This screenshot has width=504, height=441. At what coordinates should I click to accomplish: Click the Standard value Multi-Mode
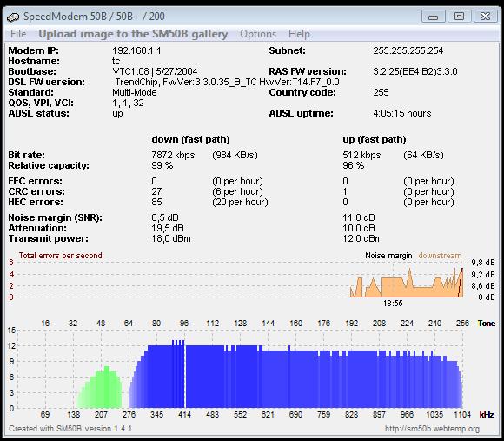pos(135,93)
